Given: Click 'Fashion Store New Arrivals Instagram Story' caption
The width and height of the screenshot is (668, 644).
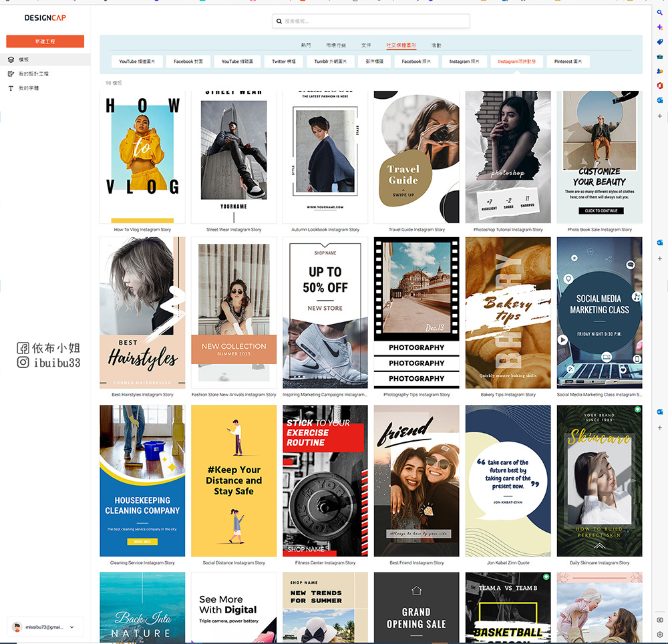Looking at the screenshot, I should tap(234, 395).
